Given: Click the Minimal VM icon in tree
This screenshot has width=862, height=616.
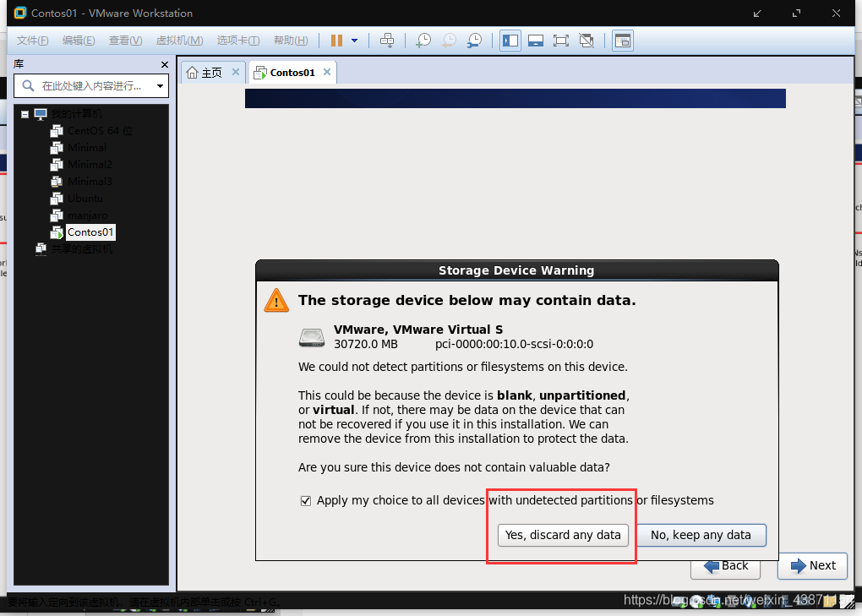Looking at the screenshot, I should (57, 148).
